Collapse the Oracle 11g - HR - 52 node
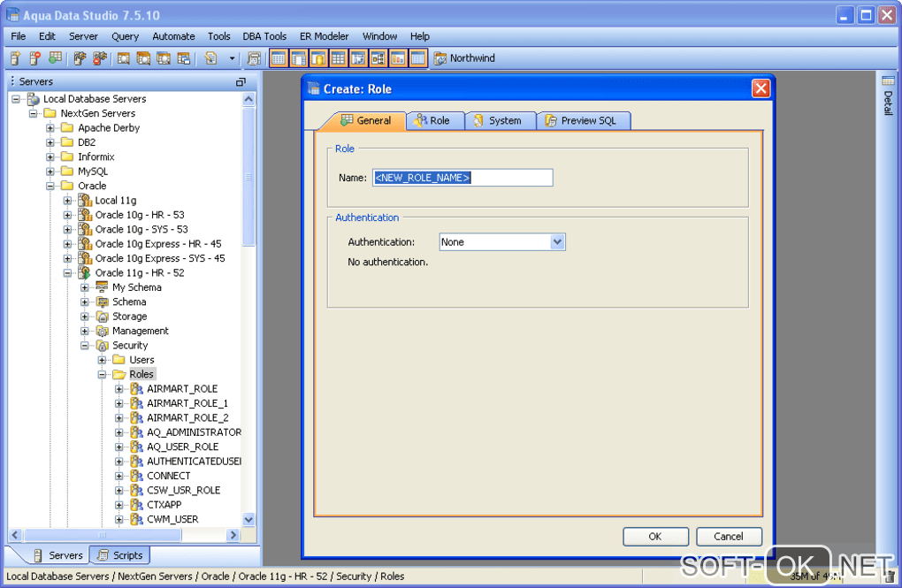The width and height of the screenshot is (902, 588). tap(67, 272)
